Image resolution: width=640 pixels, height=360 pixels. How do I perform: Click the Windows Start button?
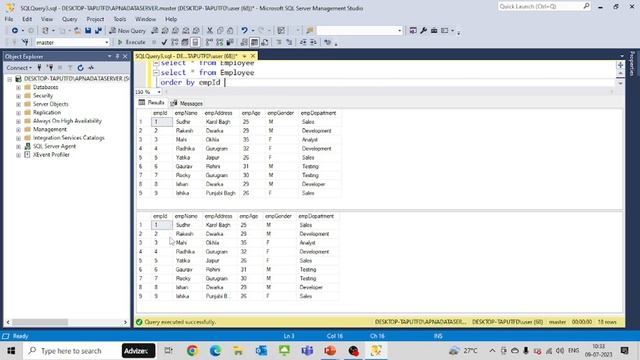tap(11, 351)
